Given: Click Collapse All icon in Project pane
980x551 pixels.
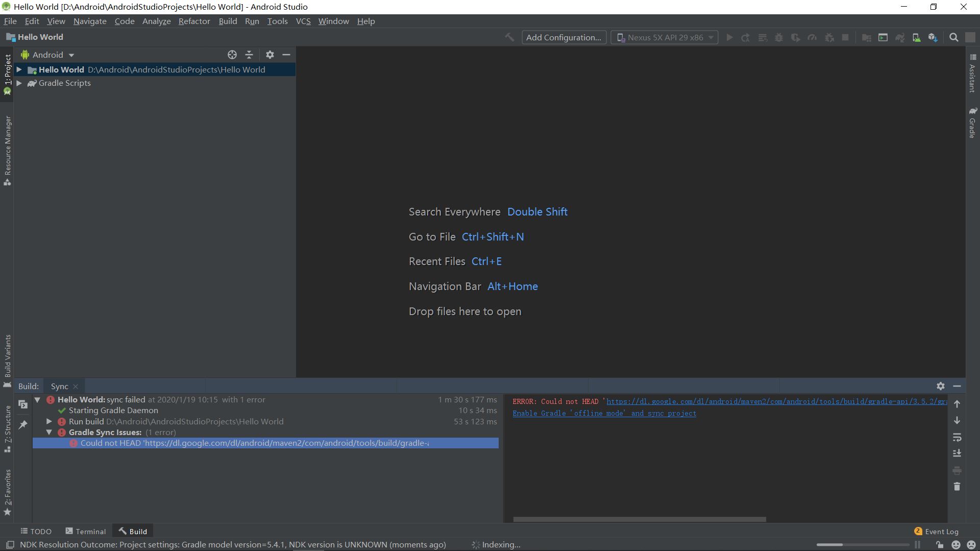Looking at the screenshot, I should pyautogui.click(x=249, y=55).
